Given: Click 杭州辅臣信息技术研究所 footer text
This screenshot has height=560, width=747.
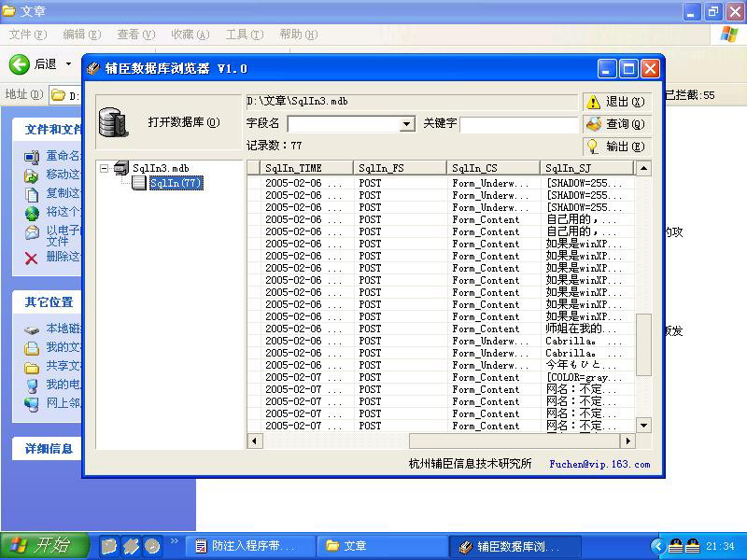Looking at the screenshot, I should (470, 464).
